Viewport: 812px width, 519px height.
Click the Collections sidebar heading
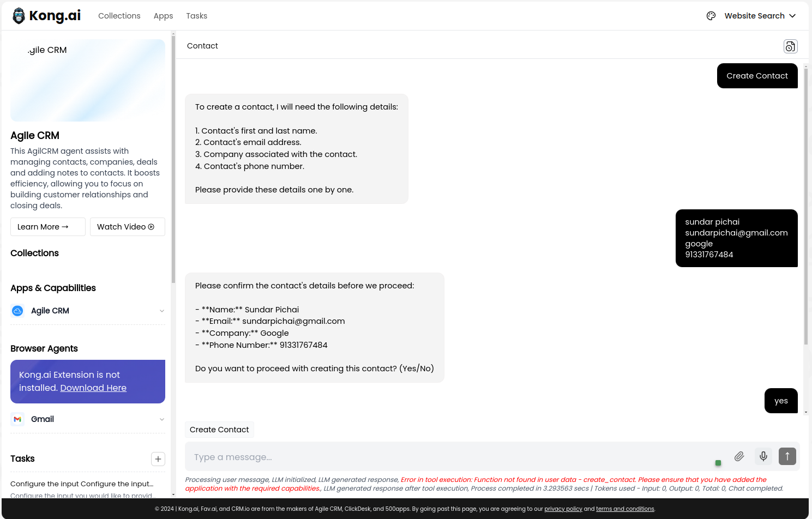pyautogui.click(x=34, y=253)
